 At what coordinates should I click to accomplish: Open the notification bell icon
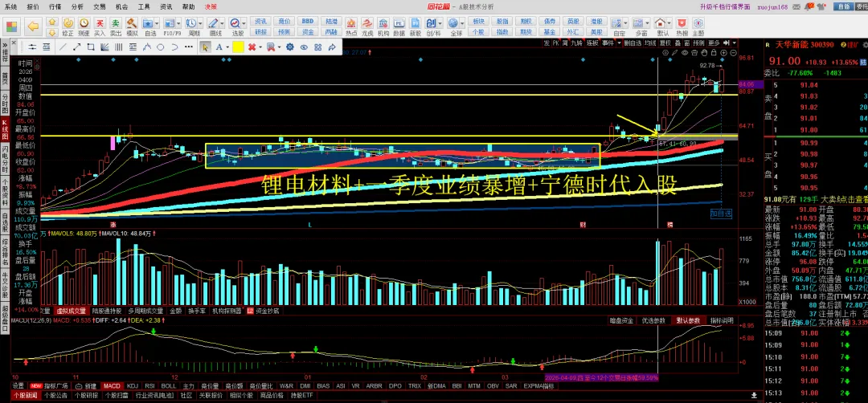click(809, 6)
